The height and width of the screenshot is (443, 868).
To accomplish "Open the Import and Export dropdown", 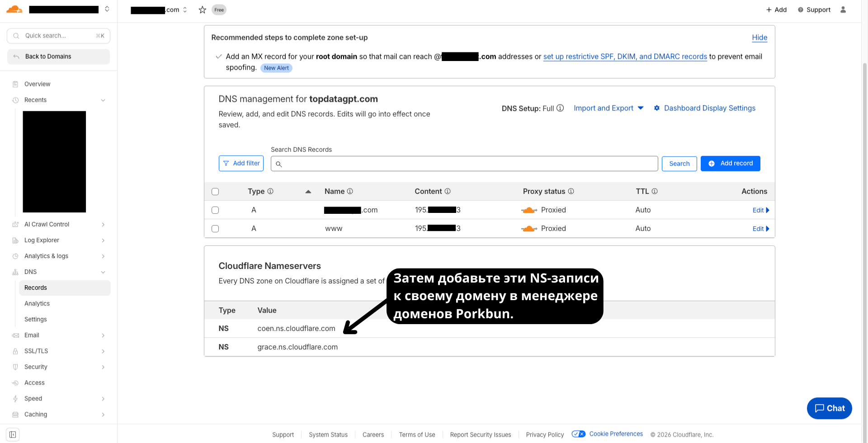I will [x=608, y=108].
